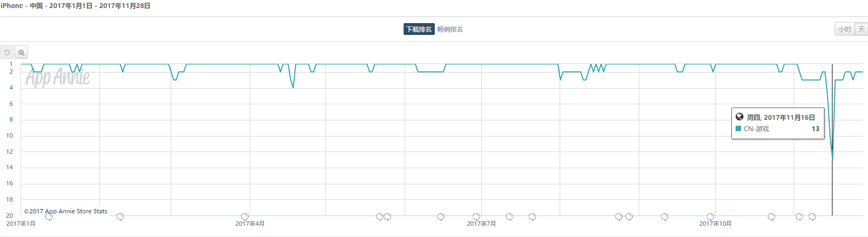Click the 周四, 2017年11月16日 tooltip date
Image resolution: width=868 pixels, height=237 pixels.
click(781, 117)
